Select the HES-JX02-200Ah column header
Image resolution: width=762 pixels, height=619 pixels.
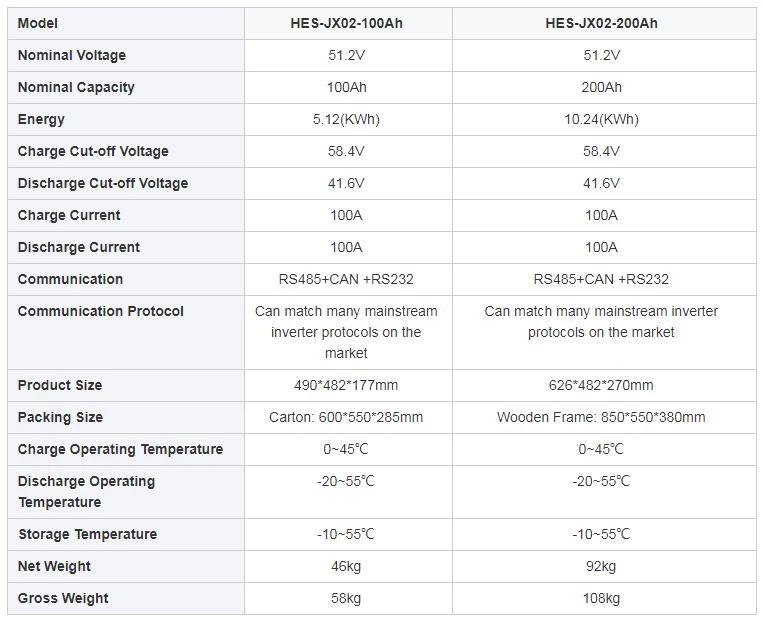pos(601,23)
